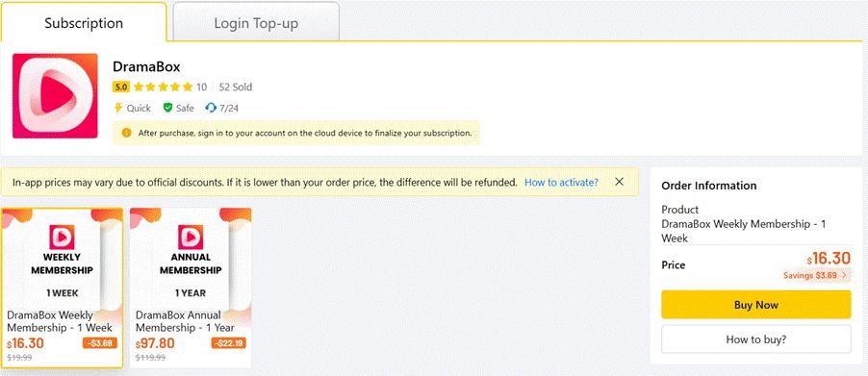Image resolution: width=868 pixels, height=376 pixels.
Task: Select the Weekly Membership card image
Action: [x=62, y=259]
